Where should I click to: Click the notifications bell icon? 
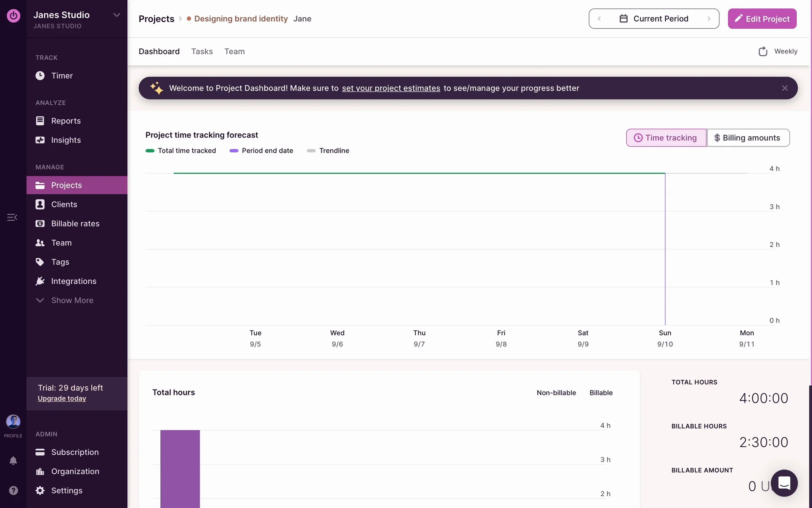pos(13,461)
